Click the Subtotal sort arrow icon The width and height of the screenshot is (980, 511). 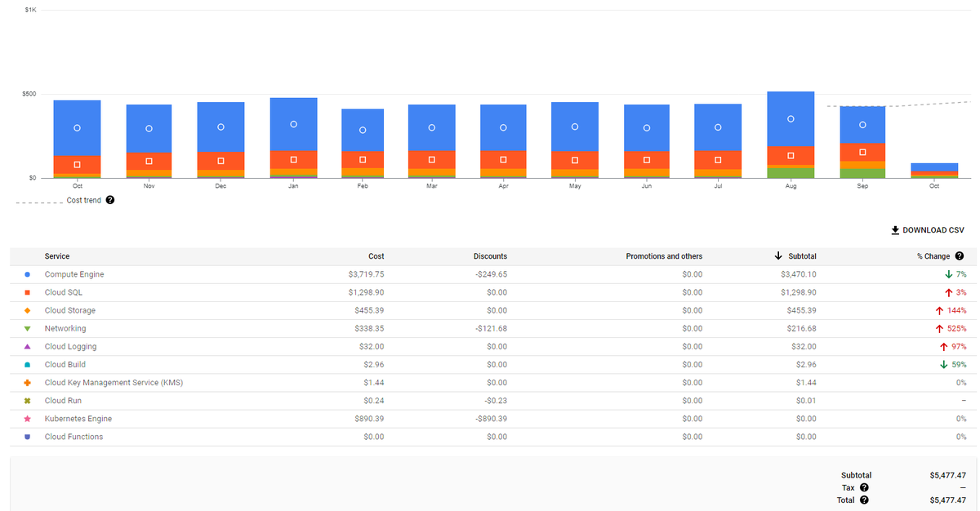778,256
